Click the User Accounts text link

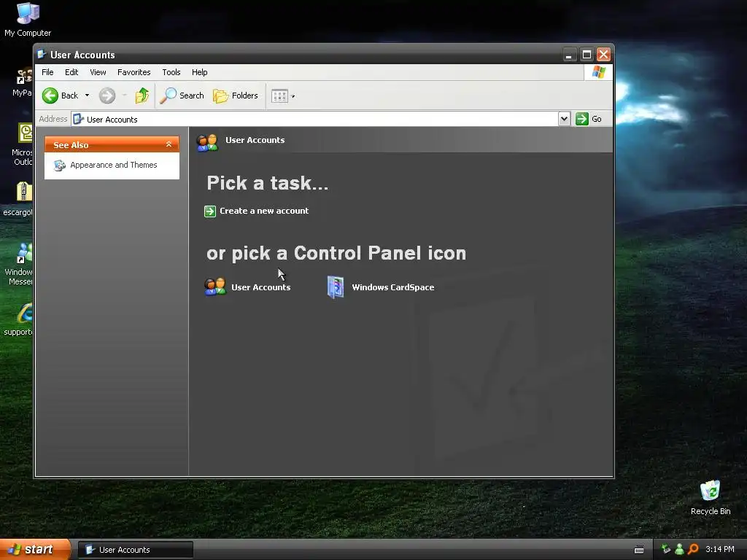click(260, 287)
